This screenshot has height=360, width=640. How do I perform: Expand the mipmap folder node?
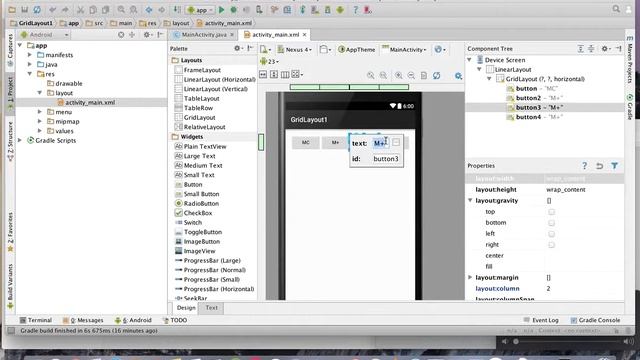click(40, 121)
